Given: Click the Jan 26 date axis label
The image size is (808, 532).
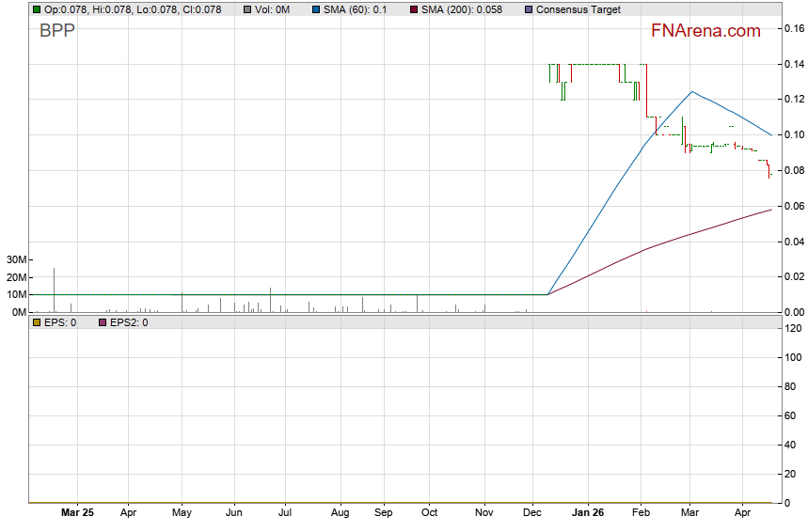Looking at the screenshot, I should [x=588, y=513].
